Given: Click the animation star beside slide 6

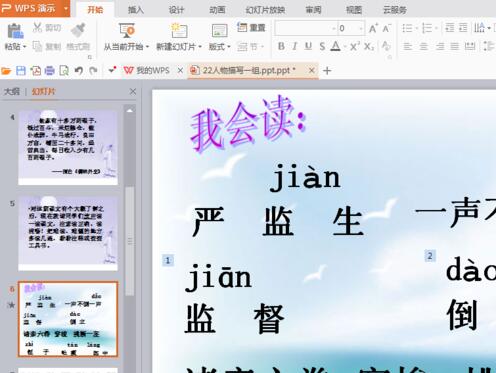Looking at the screenshot, I should tap(11, 305).
